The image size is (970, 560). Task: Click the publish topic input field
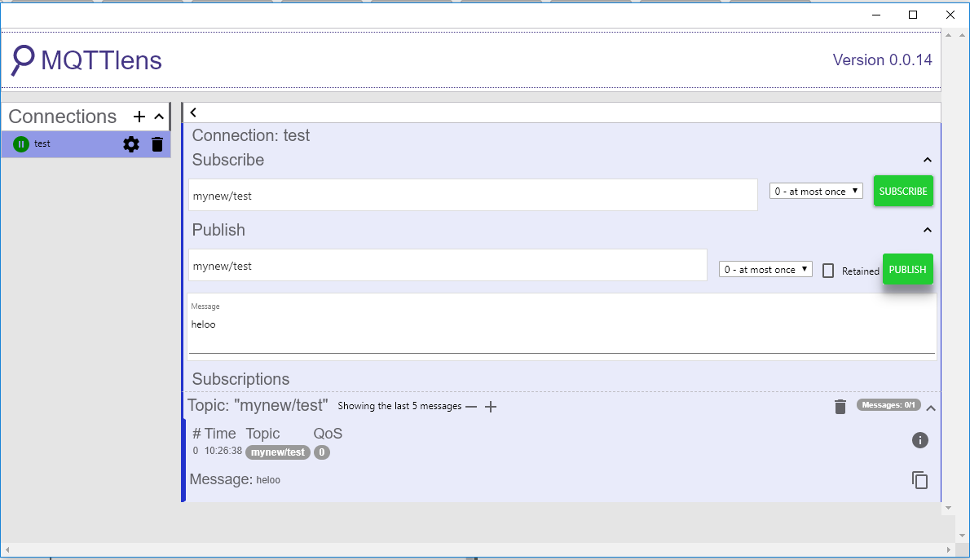(x=448, y=266)
